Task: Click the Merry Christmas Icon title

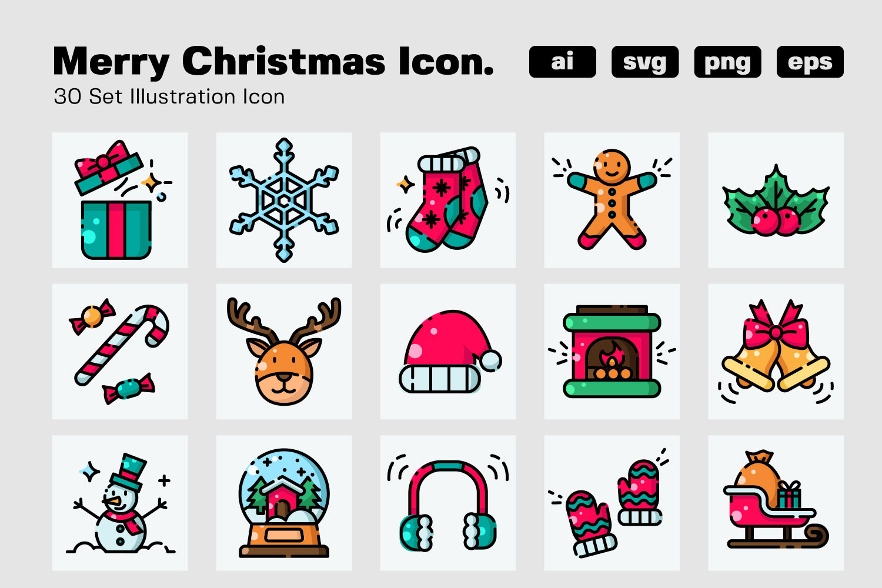Action: click(x=273, y=62)
